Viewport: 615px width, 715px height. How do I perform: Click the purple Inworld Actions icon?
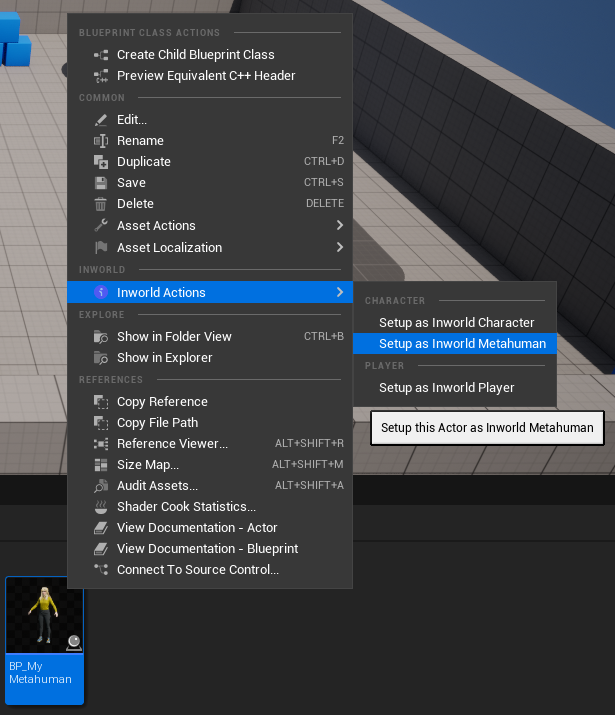tap(101, 292)
